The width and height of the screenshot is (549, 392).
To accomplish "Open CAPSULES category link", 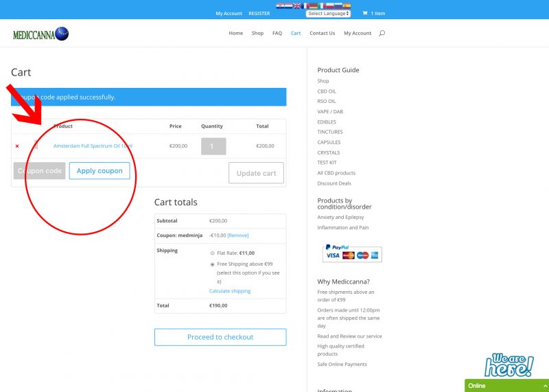I will [x=329, y=142].
